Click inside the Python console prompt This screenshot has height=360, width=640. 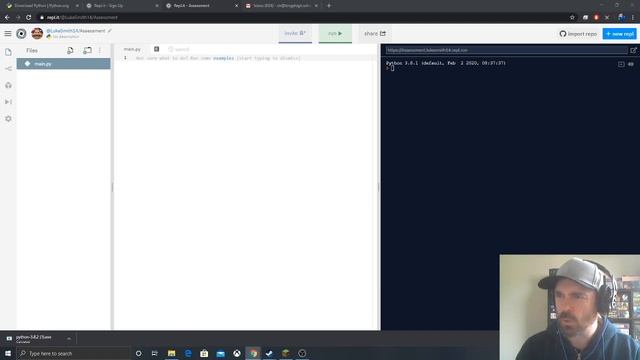(x=392, y=68)
